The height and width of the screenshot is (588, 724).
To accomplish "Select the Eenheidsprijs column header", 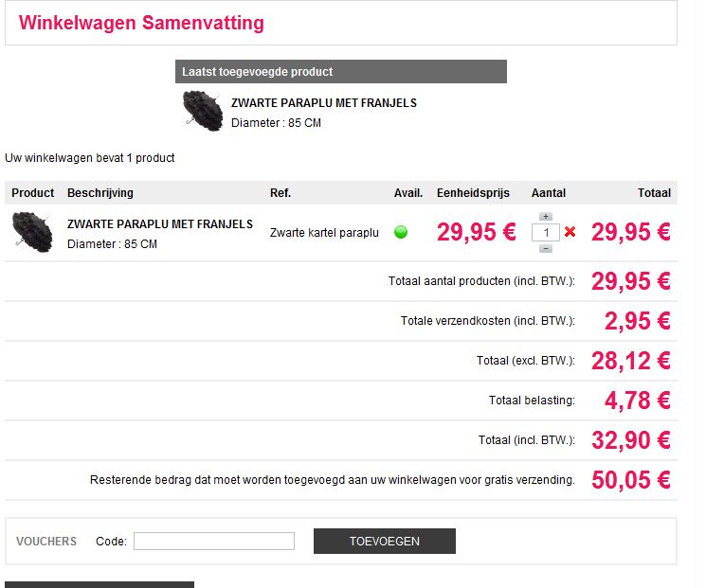I will click(x=473, y=193).
